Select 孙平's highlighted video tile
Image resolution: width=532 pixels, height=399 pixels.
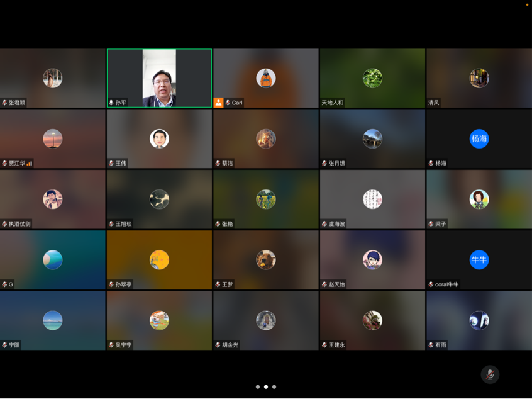click(159, 77)
